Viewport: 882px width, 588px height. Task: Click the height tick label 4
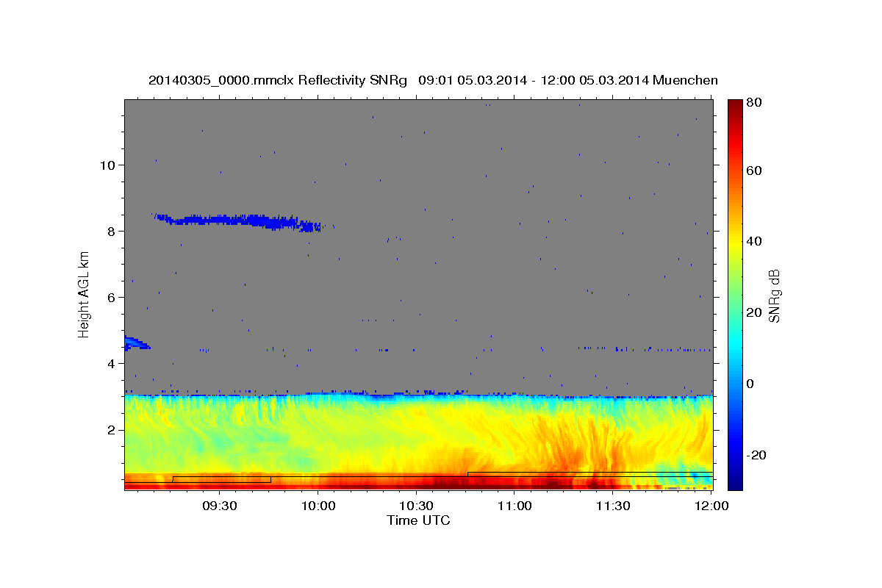[x=112, y=363]
